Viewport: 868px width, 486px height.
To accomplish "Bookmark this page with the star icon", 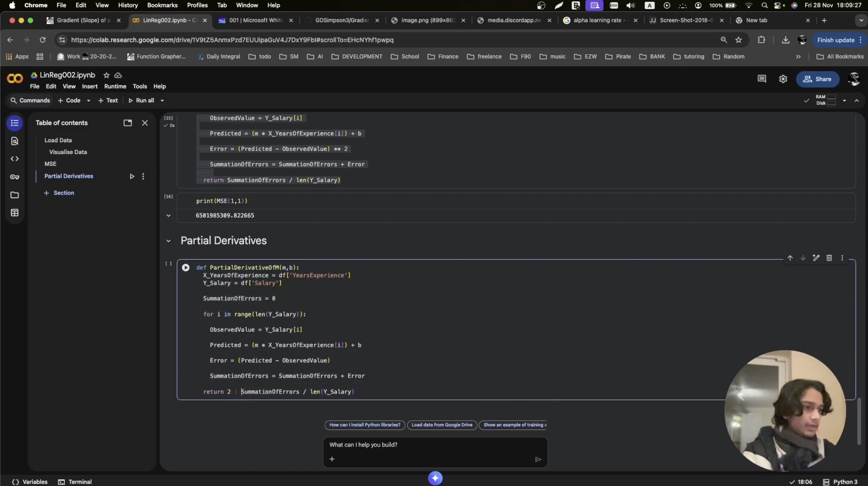I will (739, 40).
